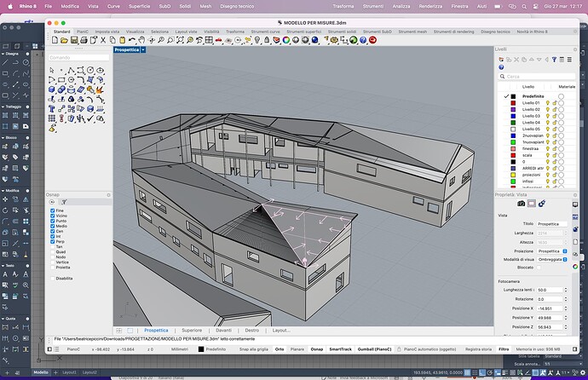588x380 pixels.
Task: Click the Explode icon in the left palette
Action: 100,89
